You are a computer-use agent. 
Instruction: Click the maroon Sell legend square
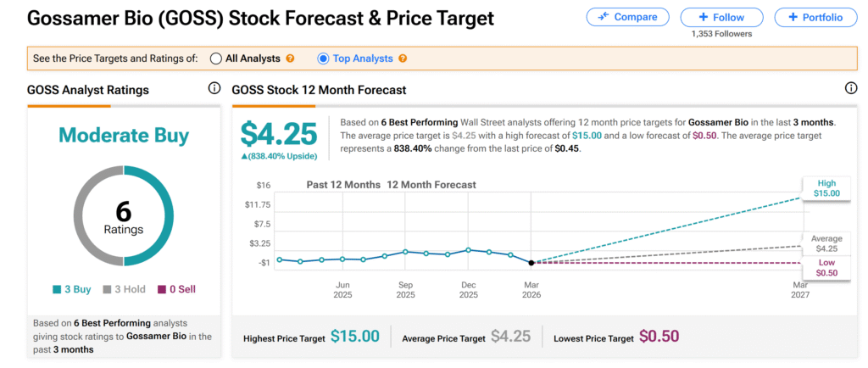(162, 289)
